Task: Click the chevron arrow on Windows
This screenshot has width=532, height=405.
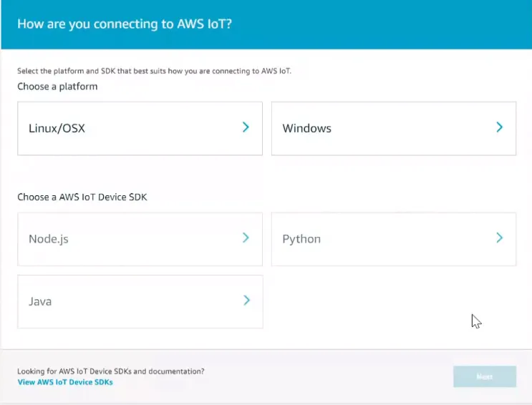Action: pyautogui.click(x=500, y=127)
